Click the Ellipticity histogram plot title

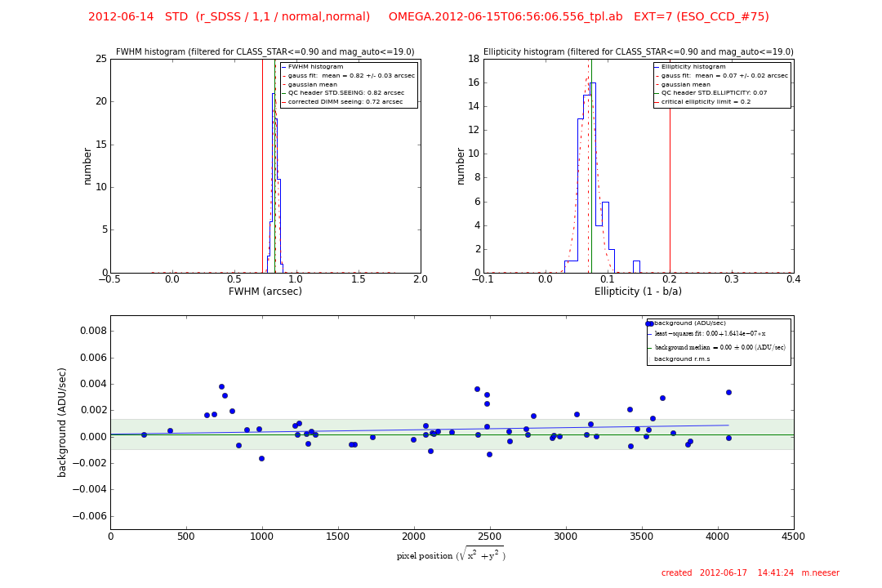coord(638,52)
